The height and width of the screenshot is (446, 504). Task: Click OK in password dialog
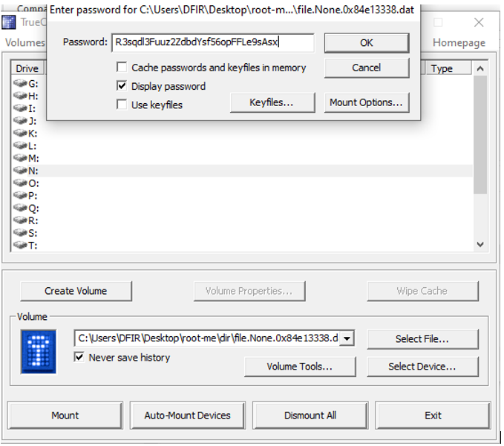pos(367,43)
